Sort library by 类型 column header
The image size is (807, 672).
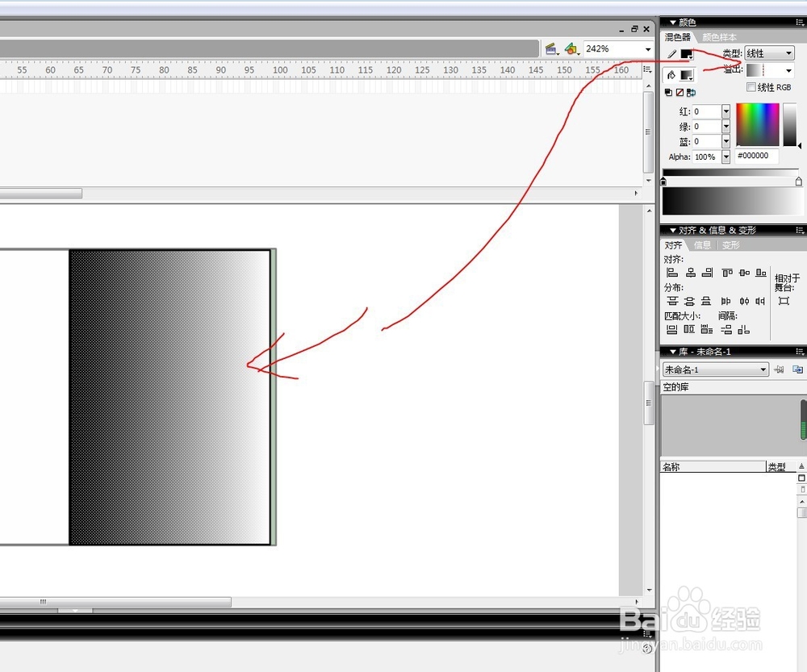point(780,467)
